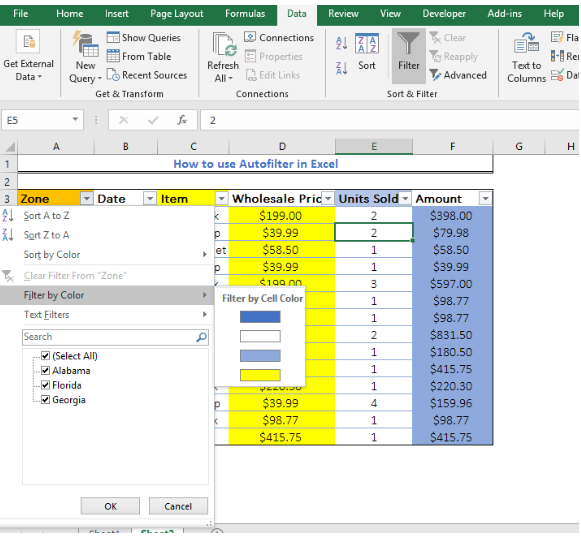581x538 pixels.
Task: Switch to the Review tab
Action: [x=343, y=14]
